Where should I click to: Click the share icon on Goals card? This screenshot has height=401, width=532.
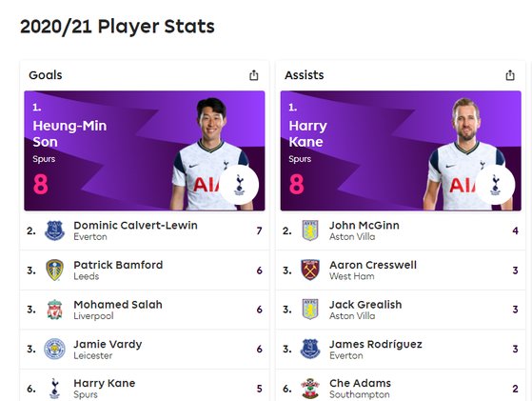point(254,75)
